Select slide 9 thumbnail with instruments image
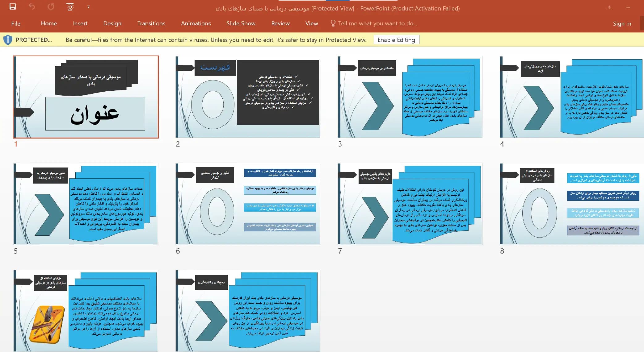The image size is (644, 352). tap(86, 311)
